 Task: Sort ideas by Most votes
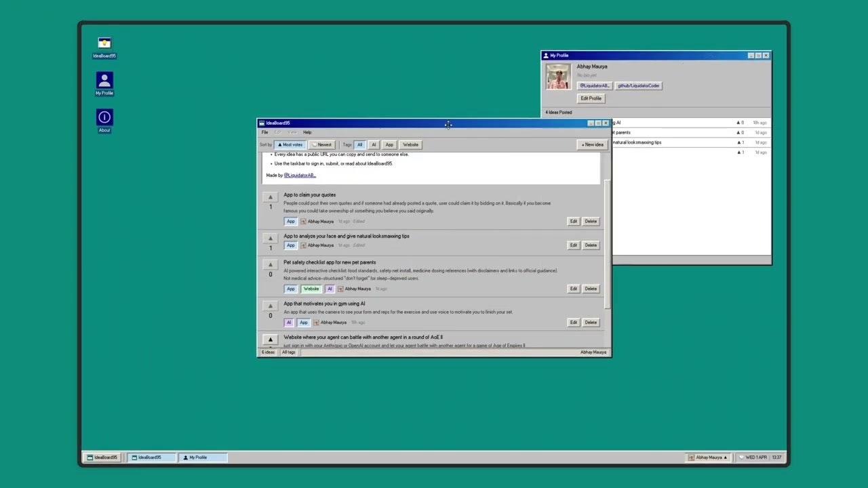tap(290, 144)
